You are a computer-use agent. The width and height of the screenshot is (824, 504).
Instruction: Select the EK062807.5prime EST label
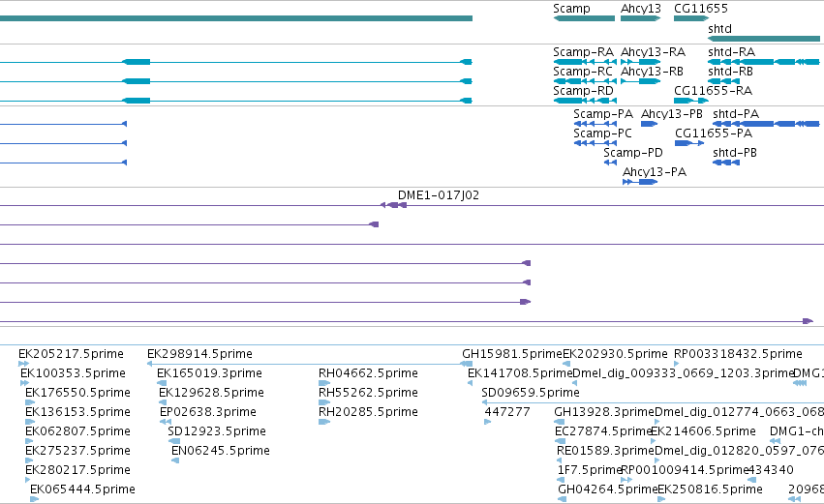click(77, 431)
